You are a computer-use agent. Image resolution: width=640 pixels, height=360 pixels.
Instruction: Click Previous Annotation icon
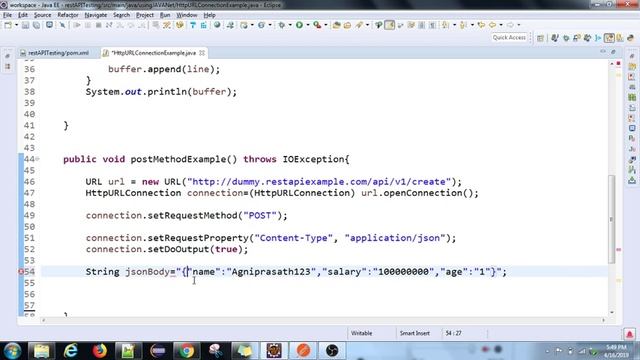[463, 25]
